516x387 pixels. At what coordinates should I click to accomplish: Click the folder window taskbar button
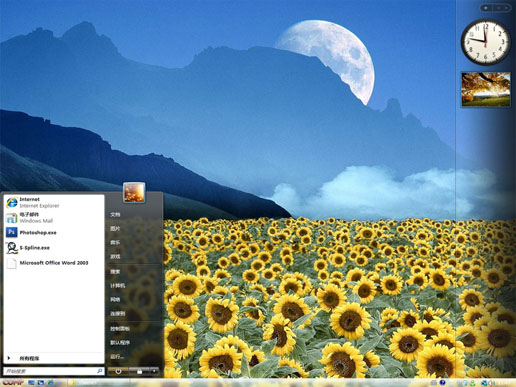pos(98,383)
